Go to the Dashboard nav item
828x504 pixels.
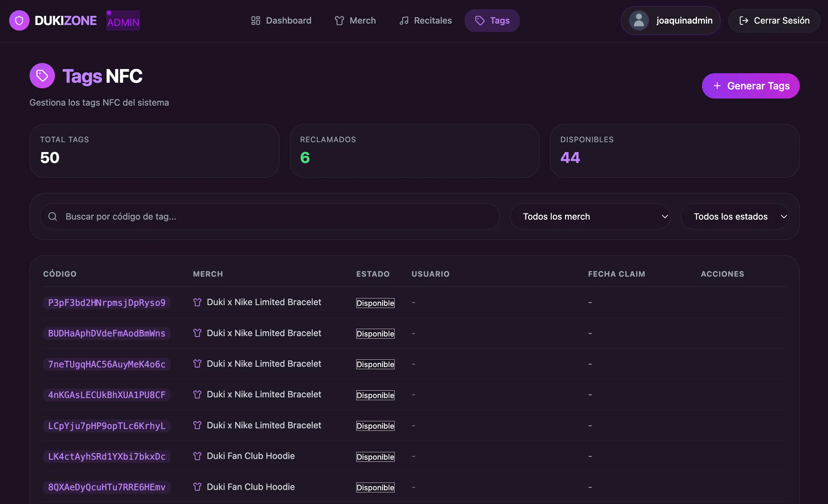[281, 20]
